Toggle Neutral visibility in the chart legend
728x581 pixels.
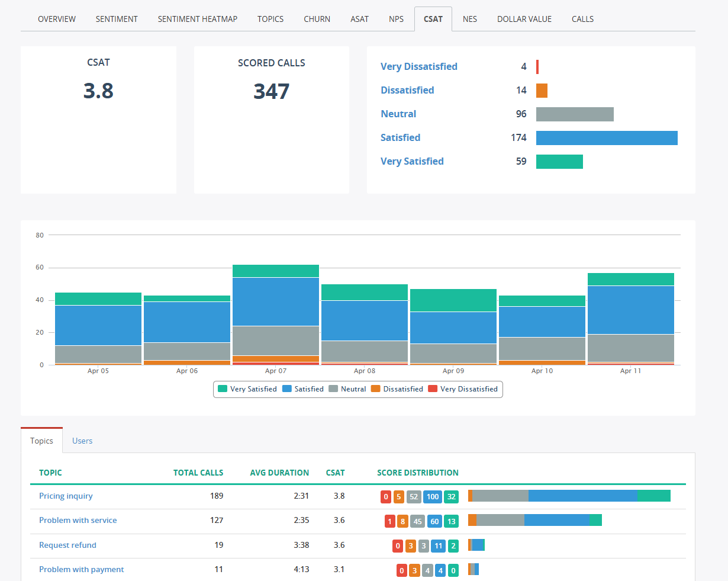(352, 389)
